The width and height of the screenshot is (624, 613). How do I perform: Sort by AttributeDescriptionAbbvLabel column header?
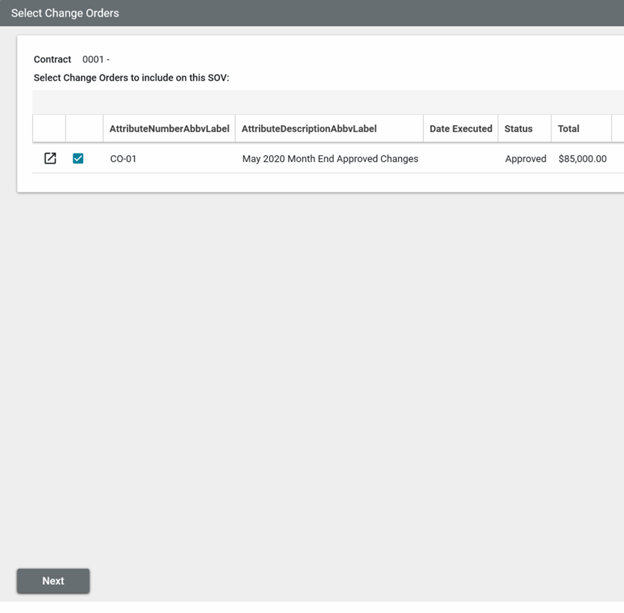309,129
